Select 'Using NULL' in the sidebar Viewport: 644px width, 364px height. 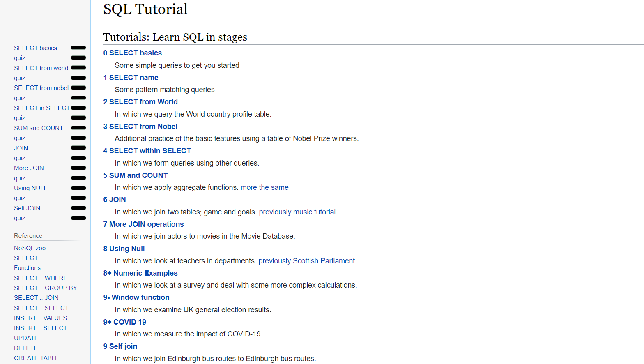[30, 188]
